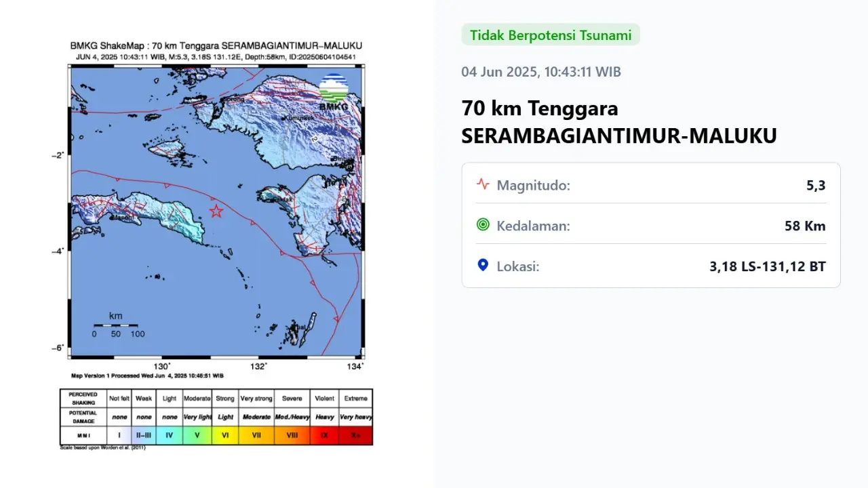Click 'Scale based upon Worden et al.' note
Screen dimensions: 868x488
tap(102, 447)
